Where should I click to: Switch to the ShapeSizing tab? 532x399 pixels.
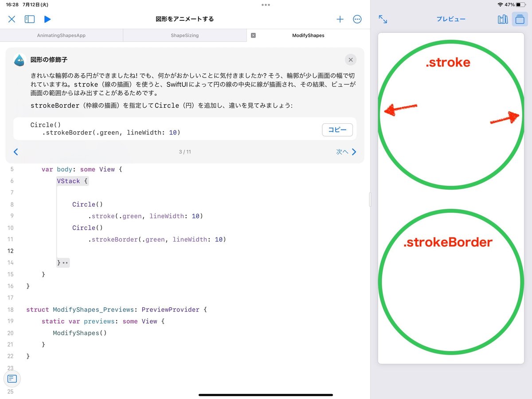coord(184,35)
